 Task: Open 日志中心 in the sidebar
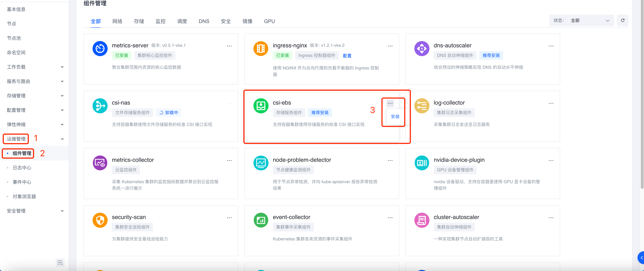[x=22, y=168]
